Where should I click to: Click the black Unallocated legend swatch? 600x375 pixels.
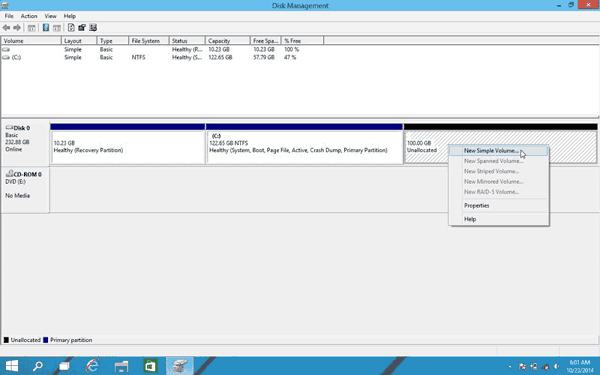click(x=6, y=340)
